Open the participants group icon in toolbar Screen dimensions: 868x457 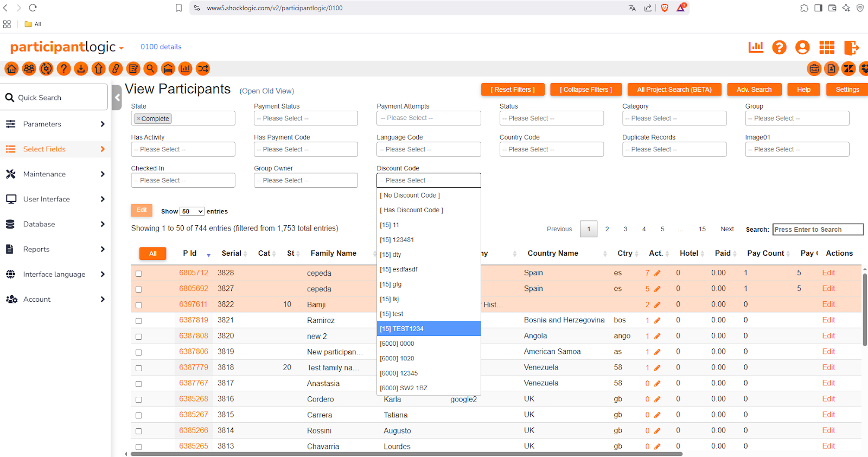[29, 69]
